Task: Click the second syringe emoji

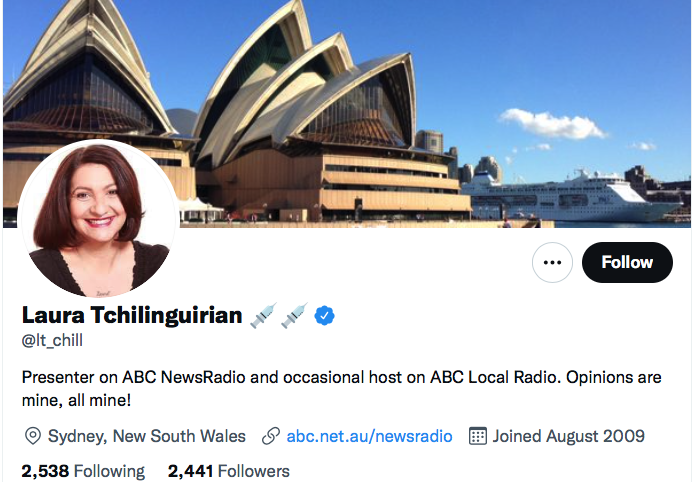Action: click(294, 316)
